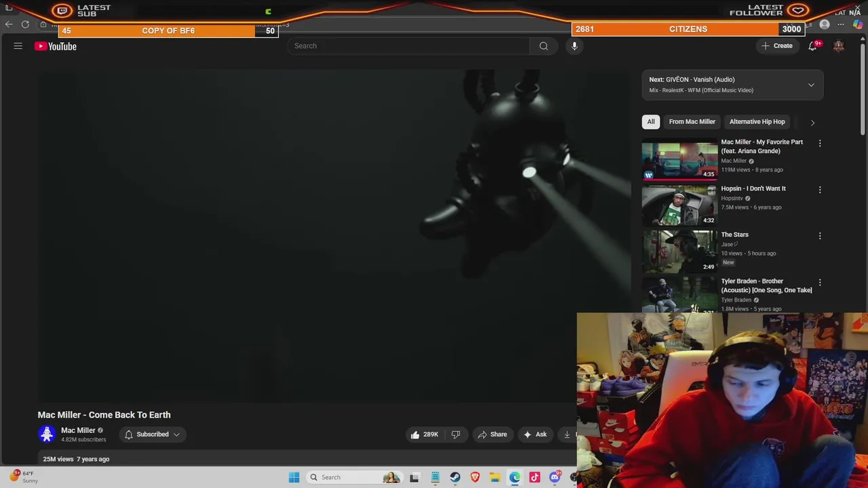Image resolution: width=868 pixels, height=488 pixels.
Task: Launch Steam from taskbar
Action: pos(455,477)
